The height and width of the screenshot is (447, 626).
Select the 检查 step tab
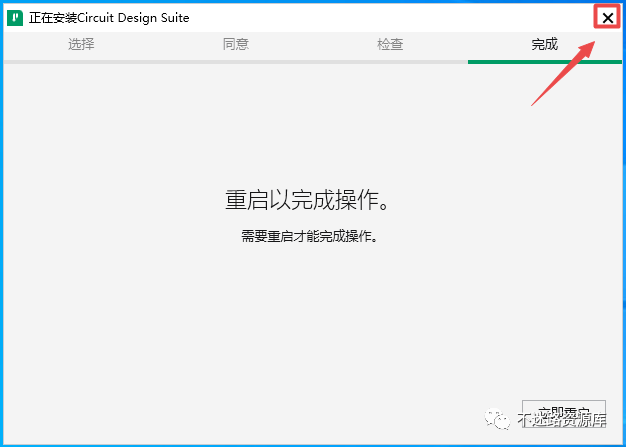[390, 44]
